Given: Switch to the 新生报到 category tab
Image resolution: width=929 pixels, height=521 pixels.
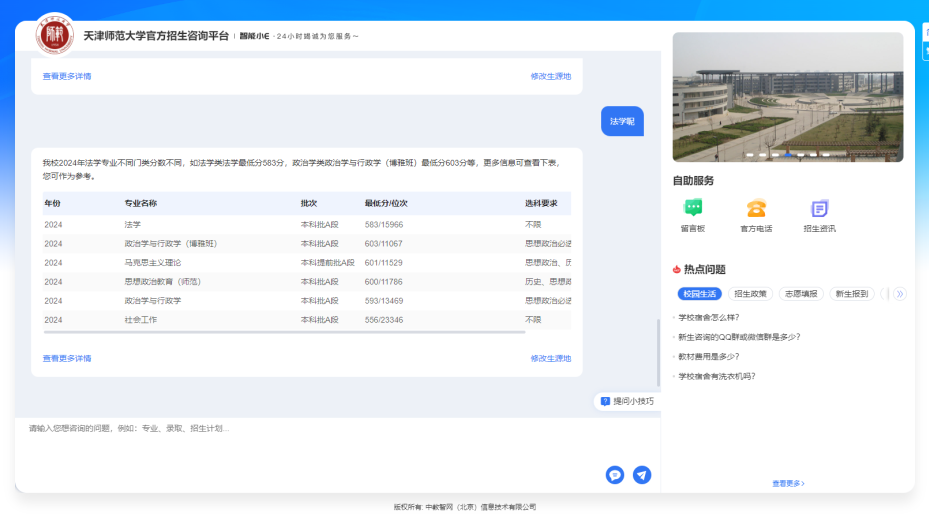Looking at the screenshot, I should coord(852,294).
